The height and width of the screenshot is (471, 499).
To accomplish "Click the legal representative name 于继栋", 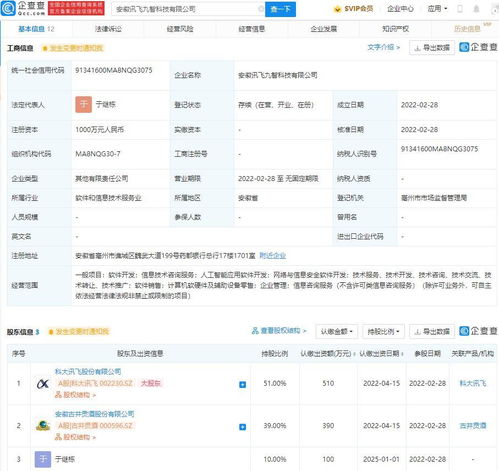I will tap(106, 104).
